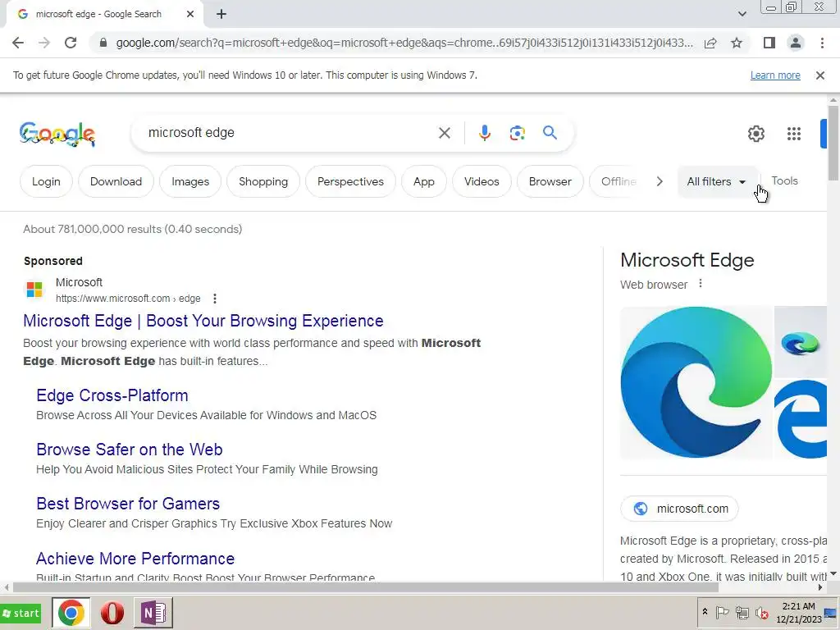Open Achieve More Performance link
Viewport: 840px width, 630px height.
click(x=135, y=559)
